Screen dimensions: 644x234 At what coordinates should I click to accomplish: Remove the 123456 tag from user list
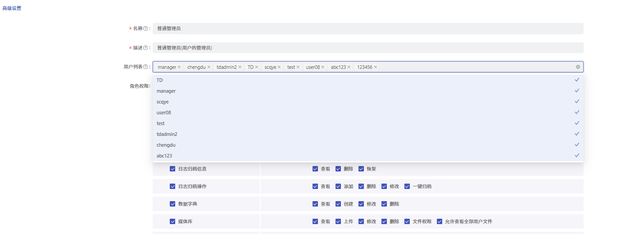376,67
